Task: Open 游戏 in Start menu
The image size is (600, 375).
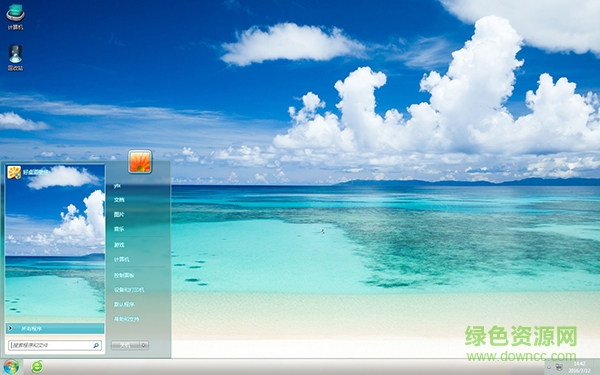Action: [119, 245]
